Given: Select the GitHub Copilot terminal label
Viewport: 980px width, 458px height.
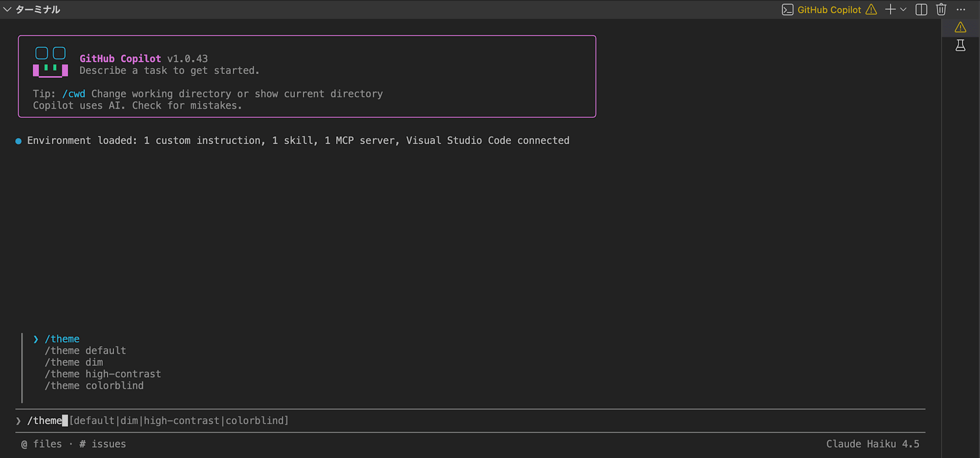Looking at the screenshot, I should pyautogui.click(x=829, y=10).
